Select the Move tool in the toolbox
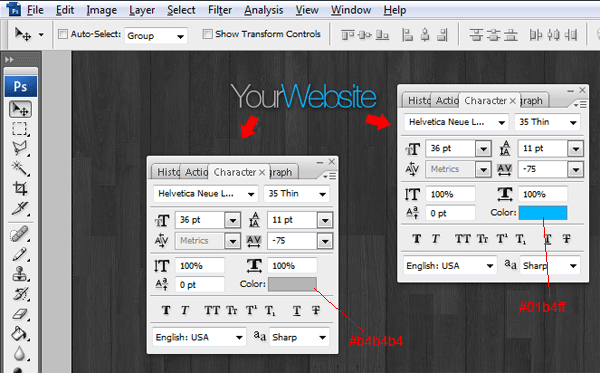The width and height of the screenshot is (600, 373). (x=20, y=109)
